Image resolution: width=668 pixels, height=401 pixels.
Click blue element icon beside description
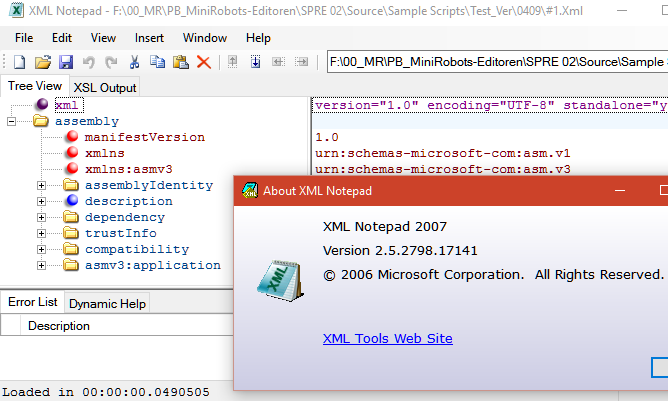[x=72, y=200]
